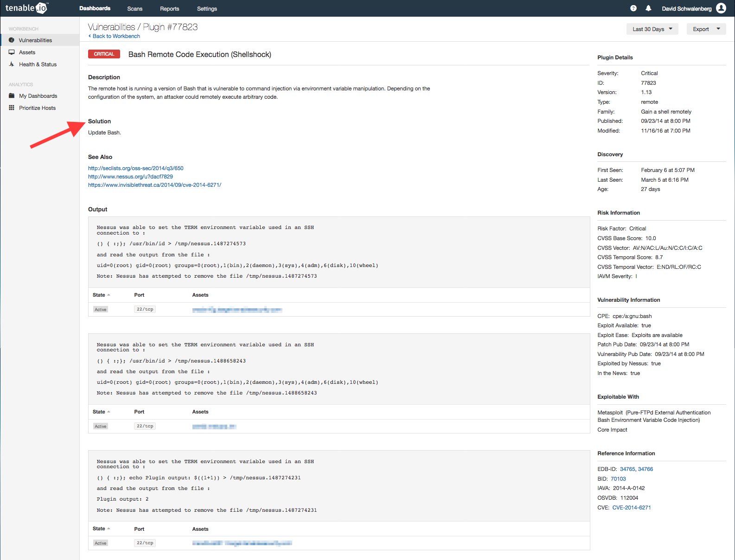The image size is (735, 560).
Task: Click the Health & Status icon
Action: (12, 64)
